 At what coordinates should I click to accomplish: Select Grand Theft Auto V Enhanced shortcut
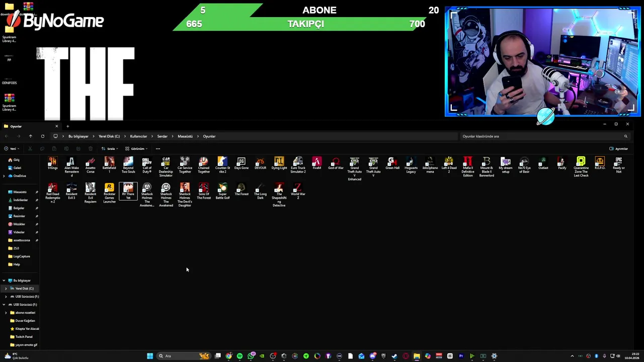[355, 168]
